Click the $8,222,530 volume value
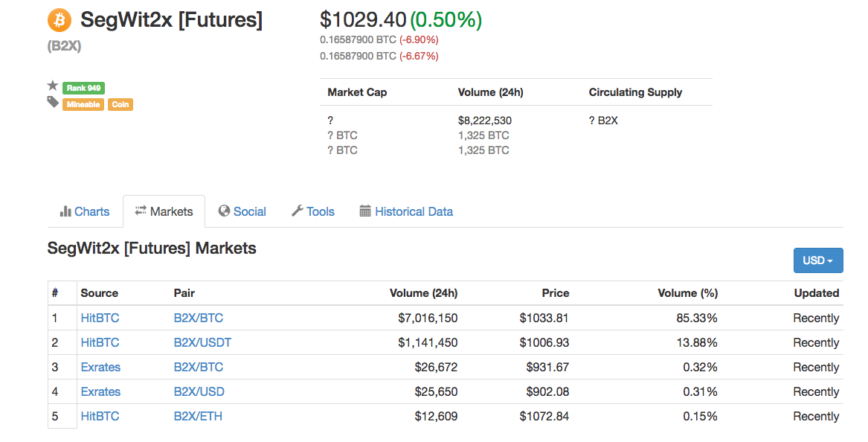 (485, 121)
